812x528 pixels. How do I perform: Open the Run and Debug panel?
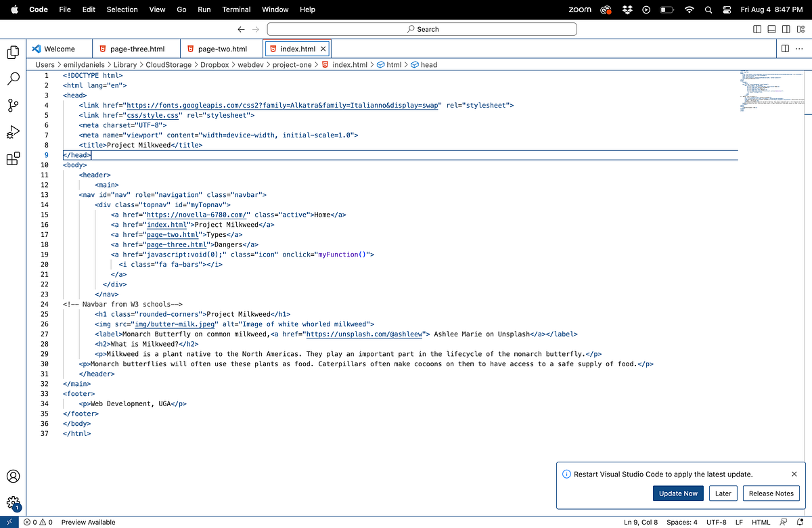click(13, 131)
